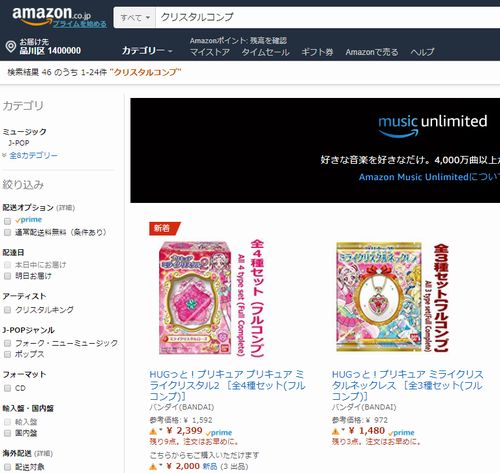Open the ミライクリスタル2 product title link
Viewport: 500px width, 473px height.
227,385
